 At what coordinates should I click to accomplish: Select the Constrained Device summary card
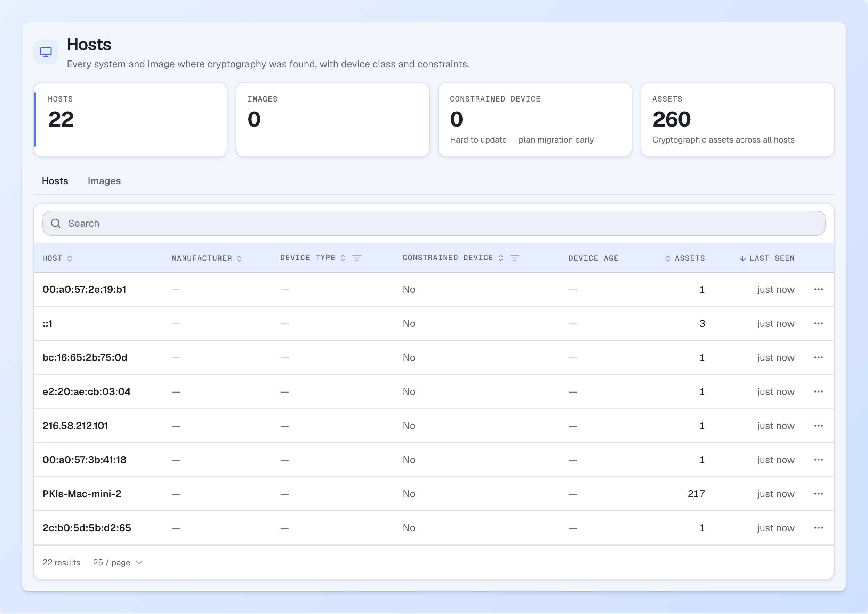535,120
